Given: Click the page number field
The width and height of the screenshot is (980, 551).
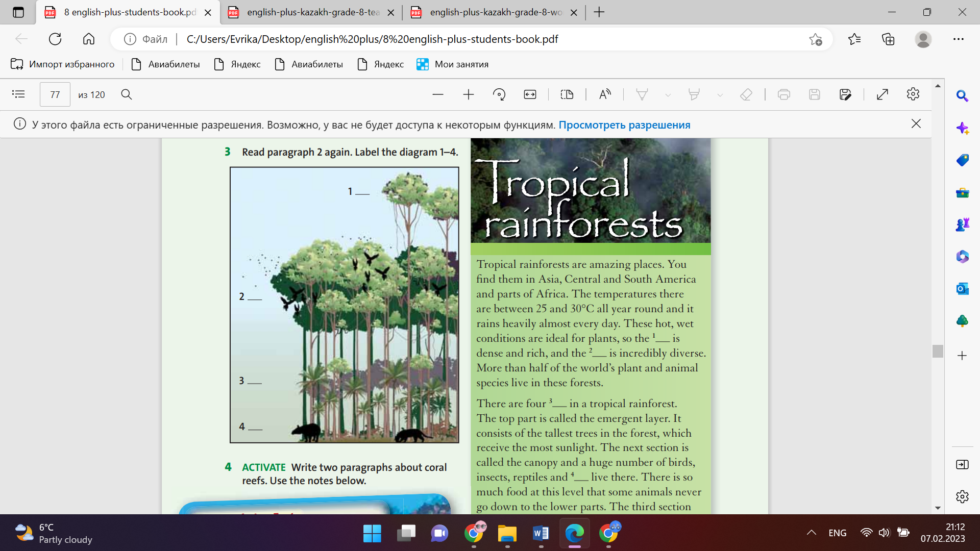Looking at the screenshot, I should [x=55, y=95].
